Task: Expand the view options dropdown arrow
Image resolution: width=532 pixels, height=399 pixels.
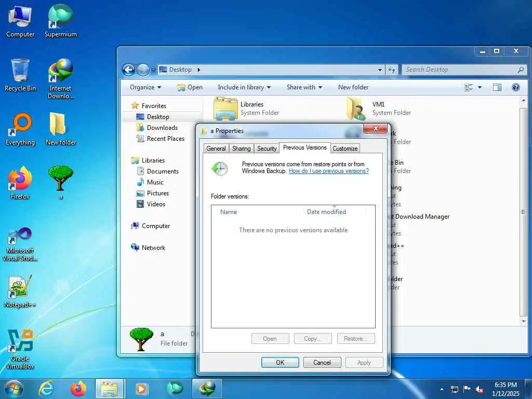Action: tap(480, 87)
